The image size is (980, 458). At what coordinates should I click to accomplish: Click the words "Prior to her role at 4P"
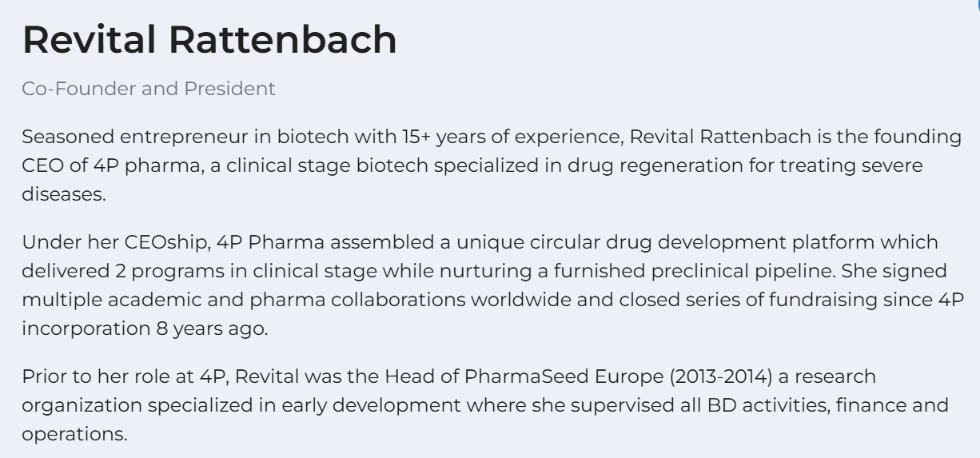(118, 376)
